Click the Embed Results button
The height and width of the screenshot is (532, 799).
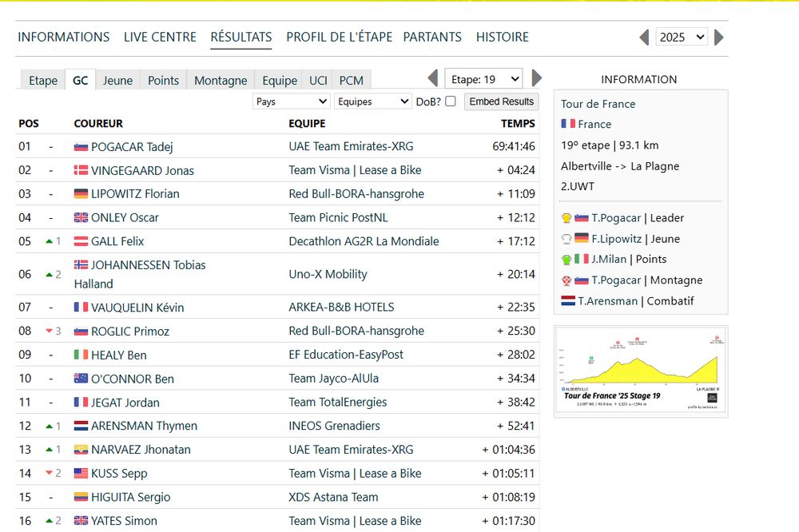502,101
